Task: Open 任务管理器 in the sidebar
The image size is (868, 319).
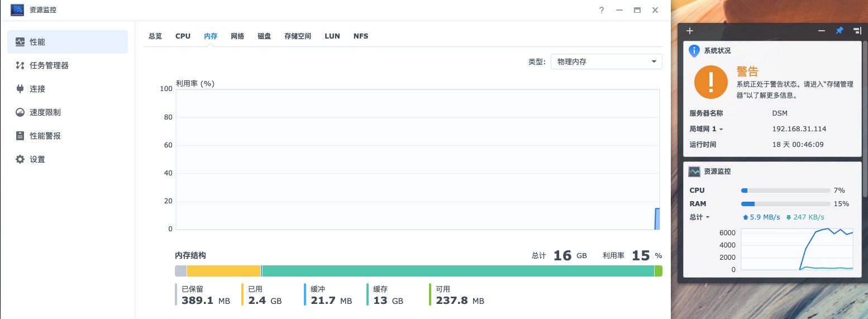Action: pyautogui.click(x=68, y=65)
